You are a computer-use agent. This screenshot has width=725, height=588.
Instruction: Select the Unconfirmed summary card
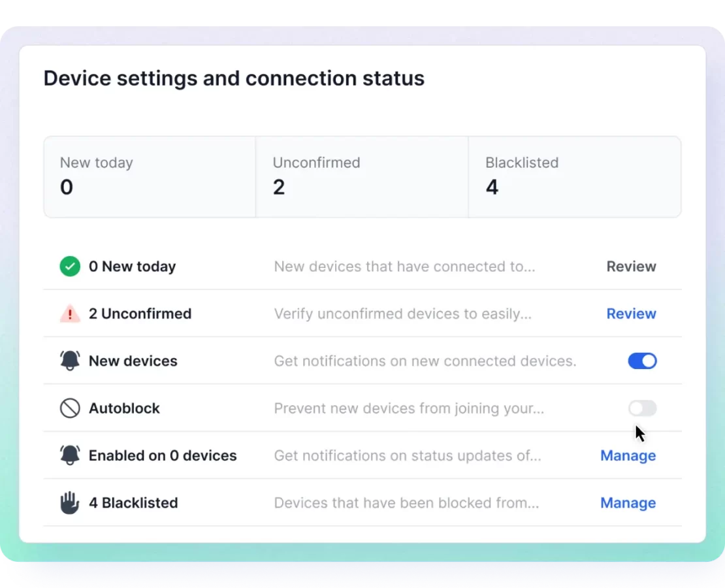point(362,176)
